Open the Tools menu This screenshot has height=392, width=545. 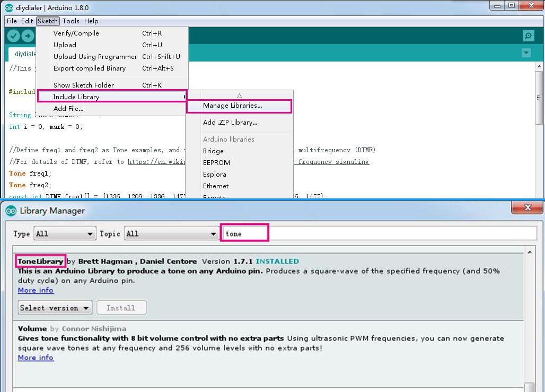[71, 21]
